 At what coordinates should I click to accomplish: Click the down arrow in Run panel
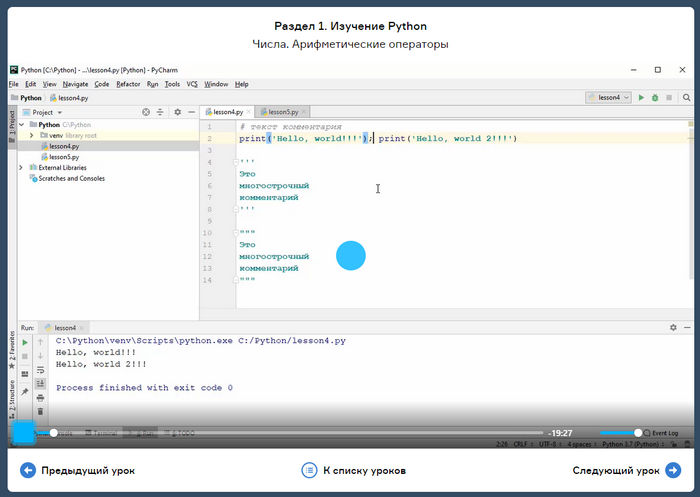coord(40,356)
